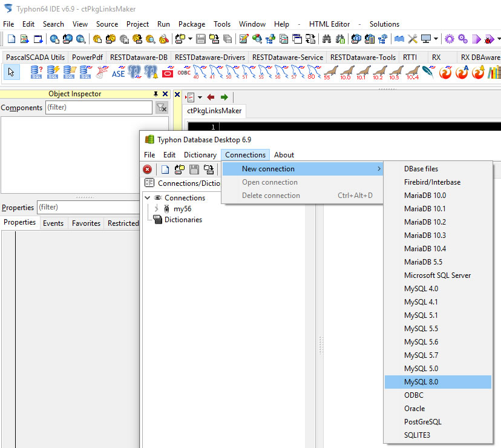Collapse the Connections tree node

148,198
